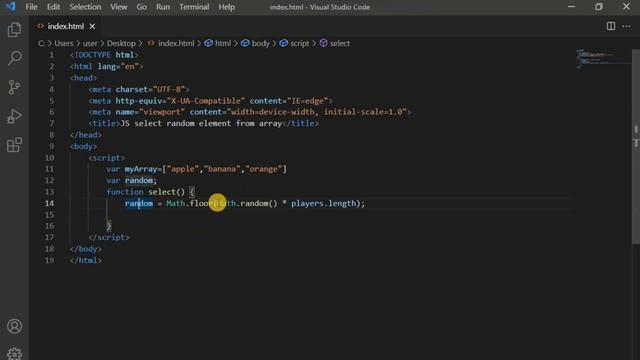This screenshot has height=360, width=640.
Task: Click the word myArray on line 11
Action: click(141, 169)
